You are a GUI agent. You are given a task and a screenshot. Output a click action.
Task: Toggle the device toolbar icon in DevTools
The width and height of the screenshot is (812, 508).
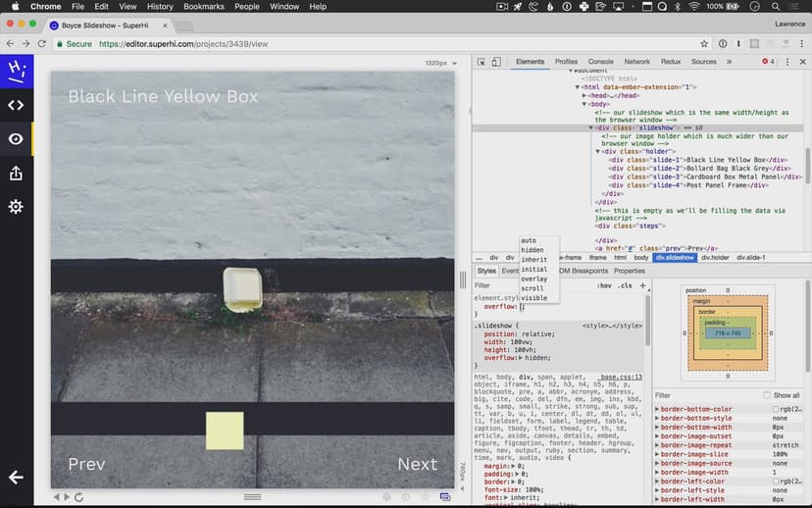(x=497, y=62)
